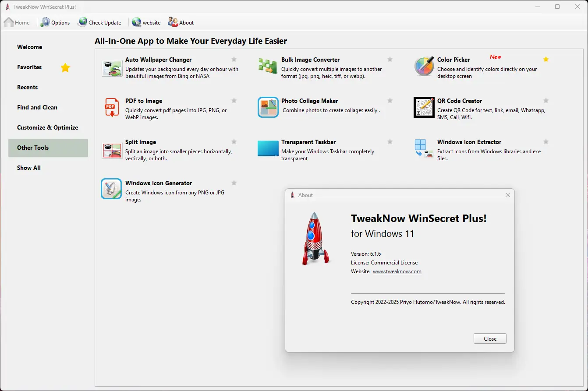Star the Photo Collage Maker tool
The image size is (588, 391).
[x=390, y=101]
